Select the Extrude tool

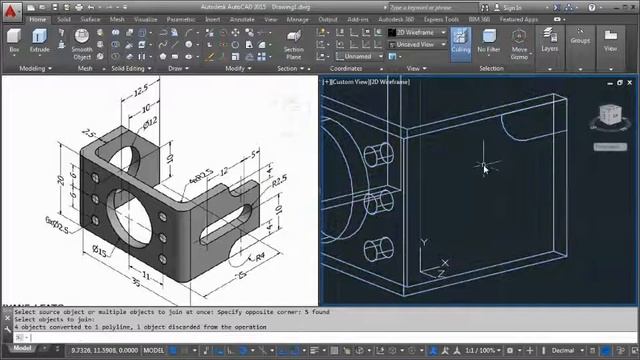(40, 41)
